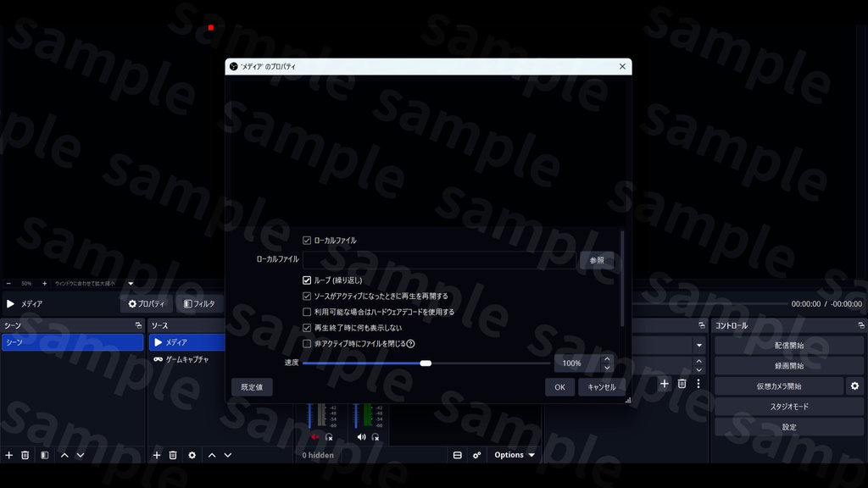The height and width of the screenshot is (488, 868).
Task: Click the scene filters icon in scenes toolbar
Action: 44,455
